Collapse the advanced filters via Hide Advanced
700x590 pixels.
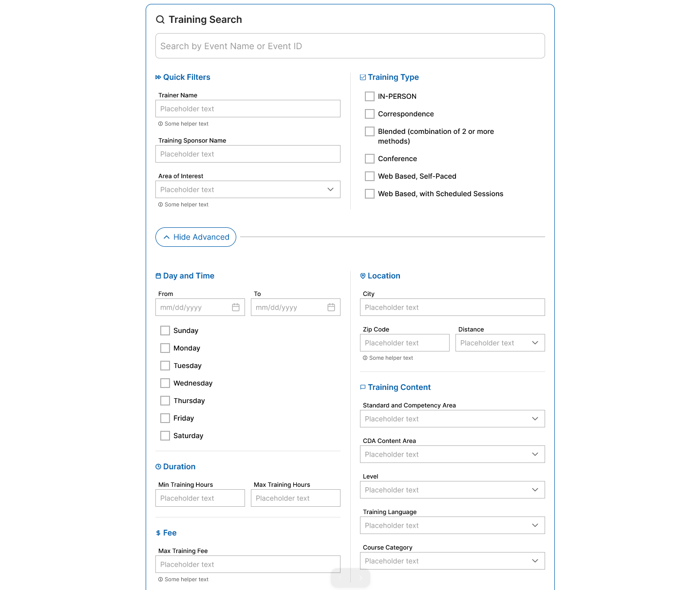coord(195,237)
